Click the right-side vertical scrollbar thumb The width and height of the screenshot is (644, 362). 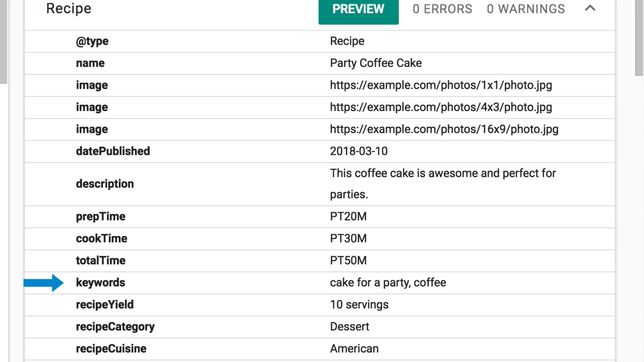[x=639, y=38]
